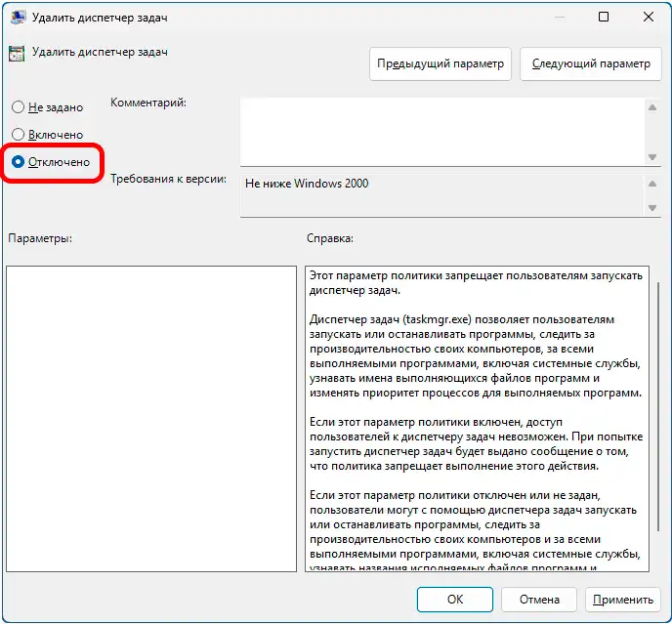Click the help text mentioning taskmgr.exe
Viewport: 672px width, 624px height.
tap(476, 356)
